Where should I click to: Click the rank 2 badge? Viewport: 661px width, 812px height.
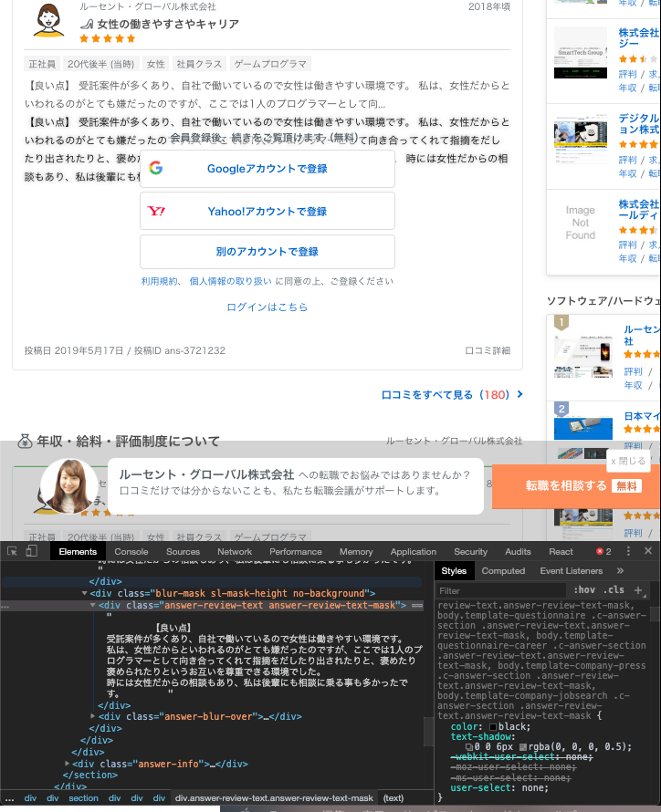pyautogui.click(x=561, y=409)
